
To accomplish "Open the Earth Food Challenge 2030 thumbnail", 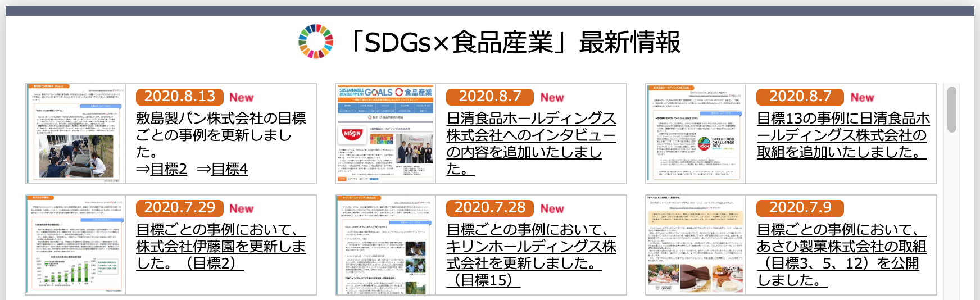I will tap(696, 134).
